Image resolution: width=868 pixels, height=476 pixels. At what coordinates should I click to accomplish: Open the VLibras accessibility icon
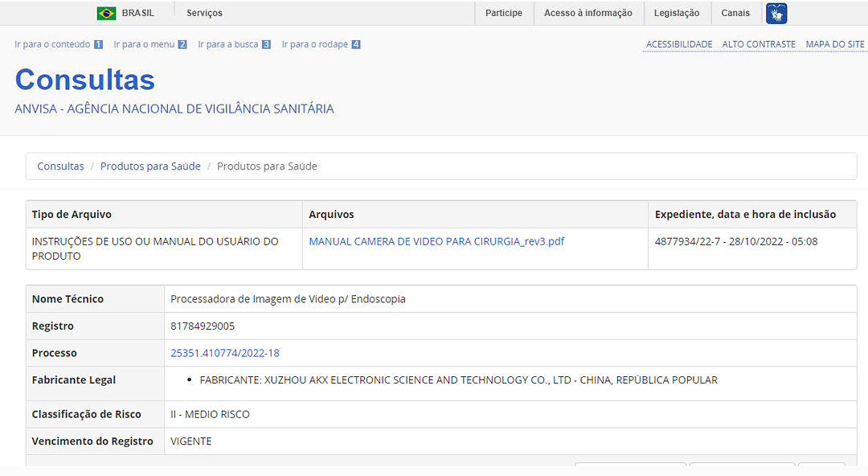point(776,14)
